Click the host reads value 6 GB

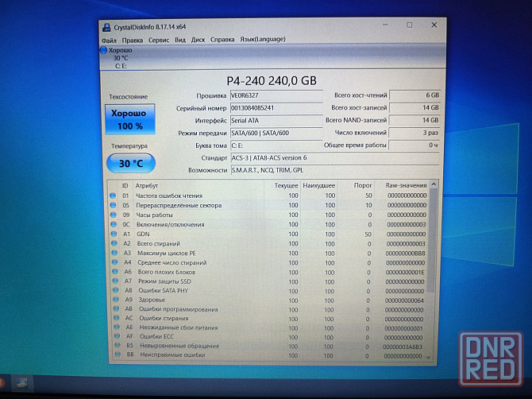tap(414, 95)
